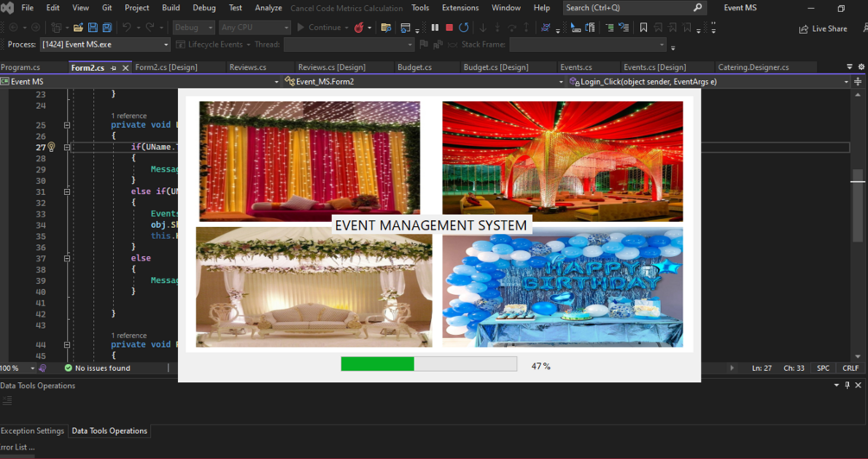Collapse the else block at line 37
The image size is (868, 459).
[67, 258]
